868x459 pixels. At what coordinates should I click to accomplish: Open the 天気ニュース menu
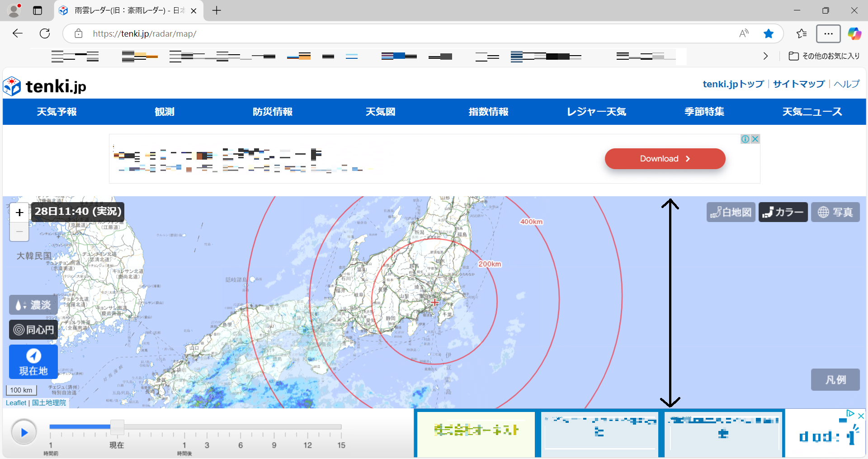pos(812,112)
